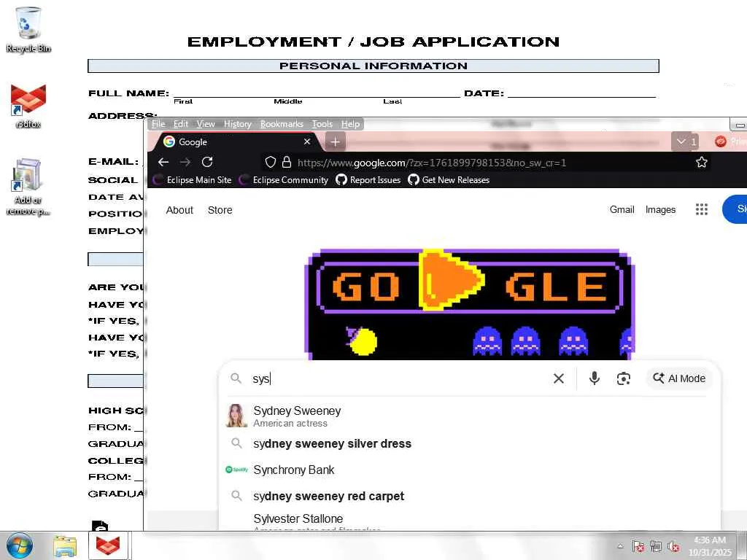This screenshot has width=747, height=560.
Task: Open the Eclipse Community bookmark
Action: (284, 180)
